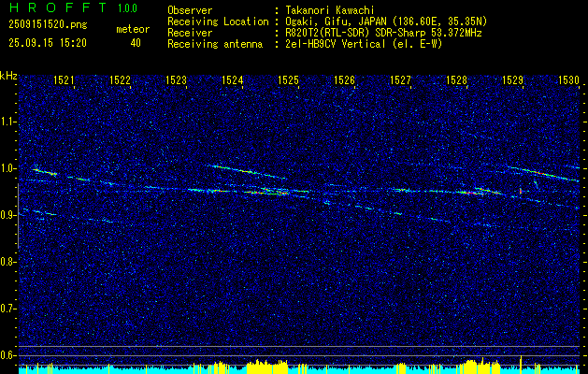The height and width of the screenshot is (374, 588).
Task: Click the Receiver field label
Action: (190, 33)
